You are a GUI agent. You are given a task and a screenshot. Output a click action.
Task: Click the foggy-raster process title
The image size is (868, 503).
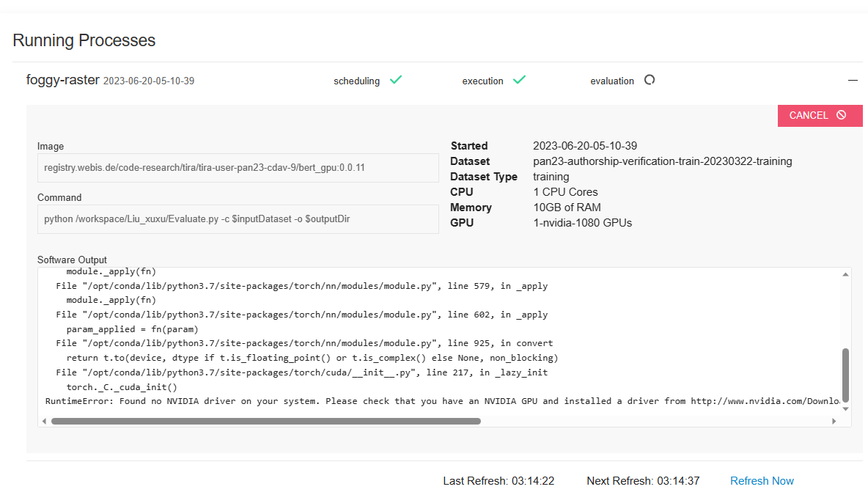62,81
